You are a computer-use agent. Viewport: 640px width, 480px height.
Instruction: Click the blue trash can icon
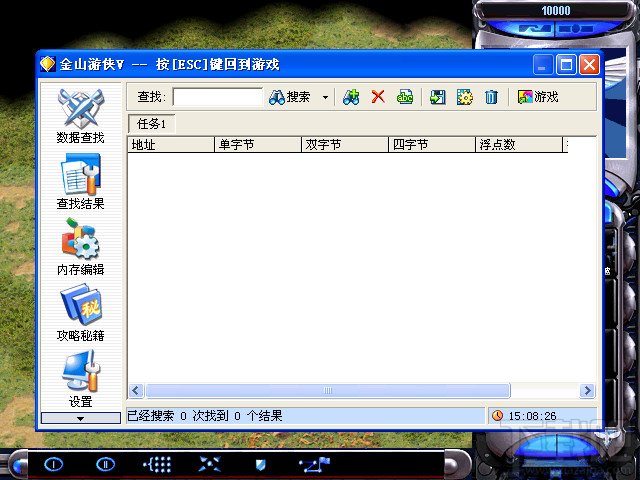pyautogui.click(x=491, y=97)
